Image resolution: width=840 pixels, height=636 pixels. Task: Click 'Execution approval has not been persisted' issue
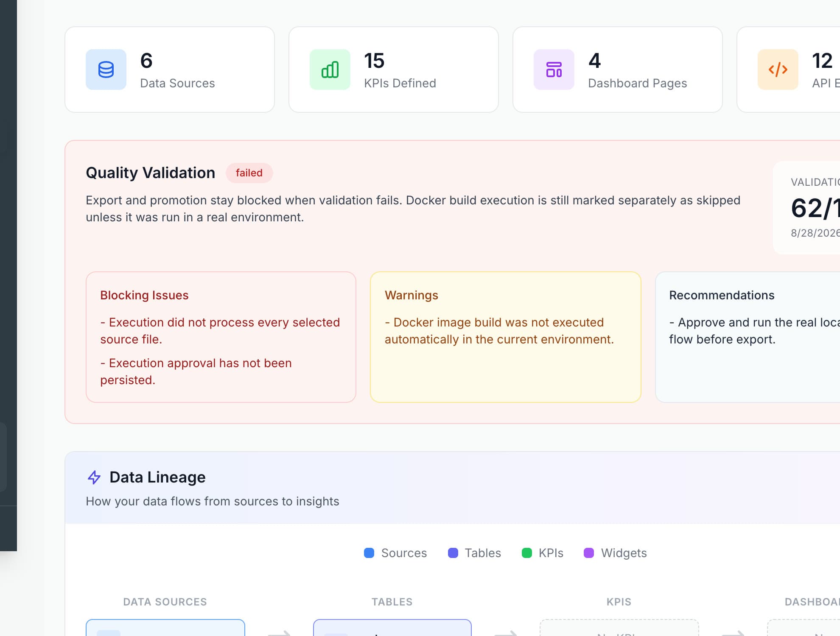pos(196,371)
